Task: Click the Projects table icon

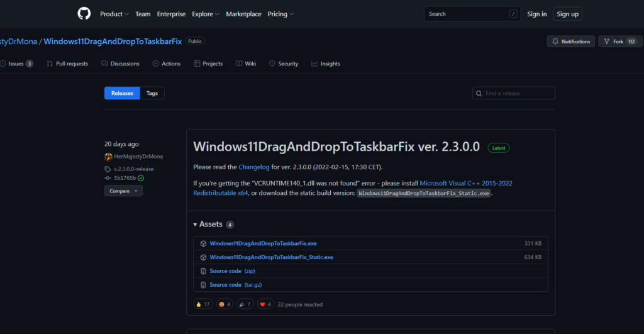Action: coord(197,64)
